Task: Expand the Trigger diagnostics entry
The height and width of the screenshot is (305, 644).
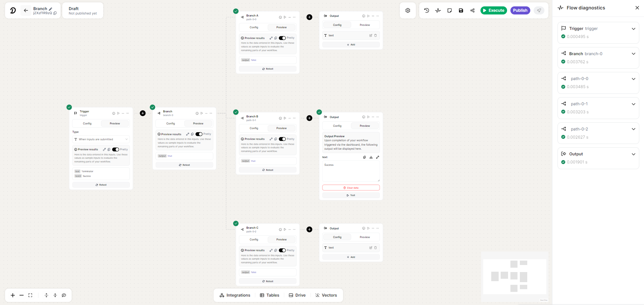Action: click(633, 29)
